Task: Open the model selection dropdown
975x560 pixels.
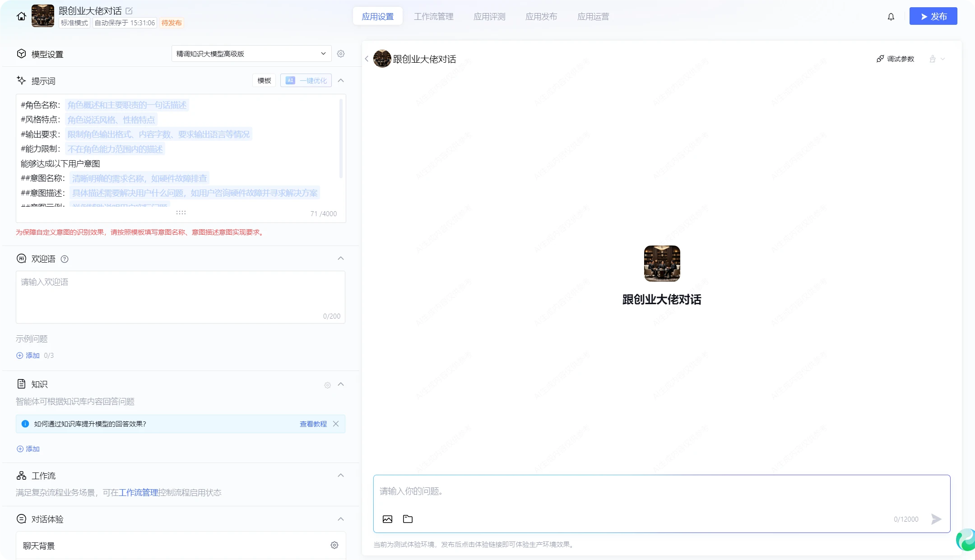Action: [251, 54]
